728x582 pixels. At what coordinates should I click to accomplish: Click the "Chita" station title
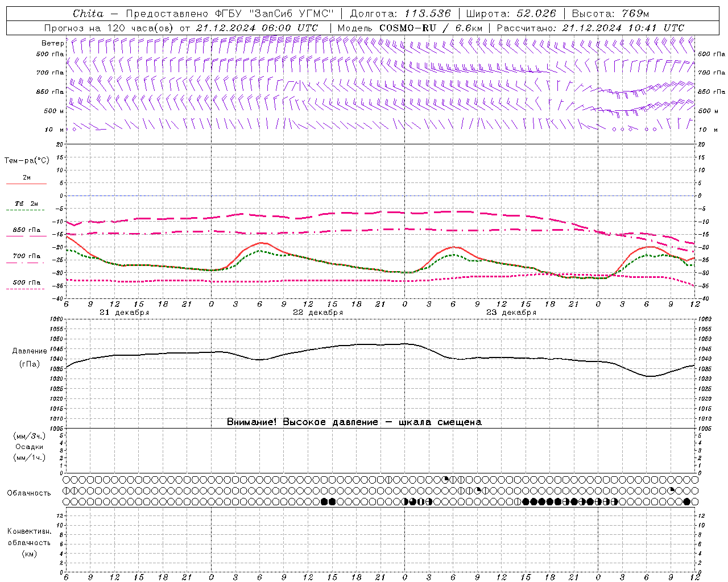pos(88,14)
